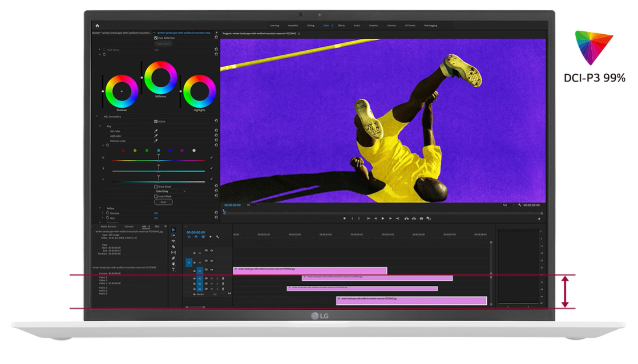638x364 pixels.
Task: Go to the Home screen icon
Action: coord(97,26)
